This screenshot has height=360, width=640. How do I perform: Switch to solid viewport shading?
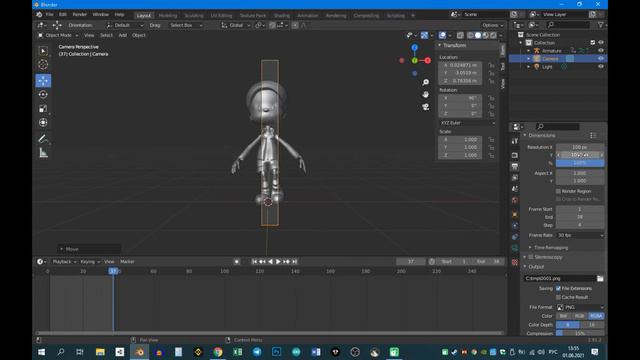[478, 36]
